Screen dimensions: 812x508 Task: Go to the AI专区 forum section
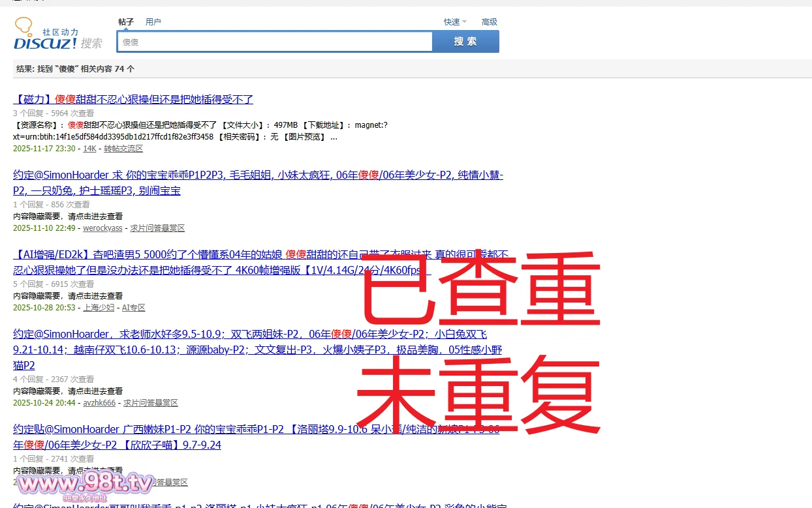[134, 308]
